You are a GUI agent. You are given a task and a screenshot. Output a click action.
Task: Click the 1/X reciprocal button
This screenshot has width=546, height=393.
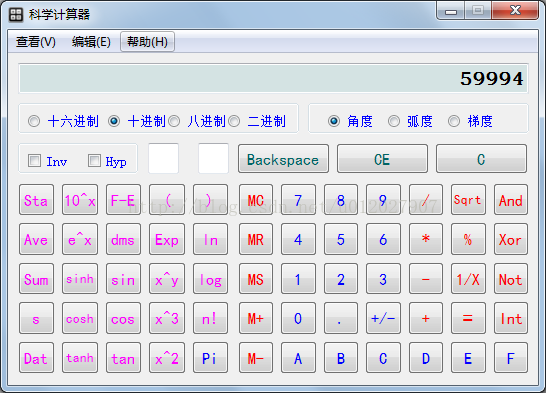(x=468, y=279)
